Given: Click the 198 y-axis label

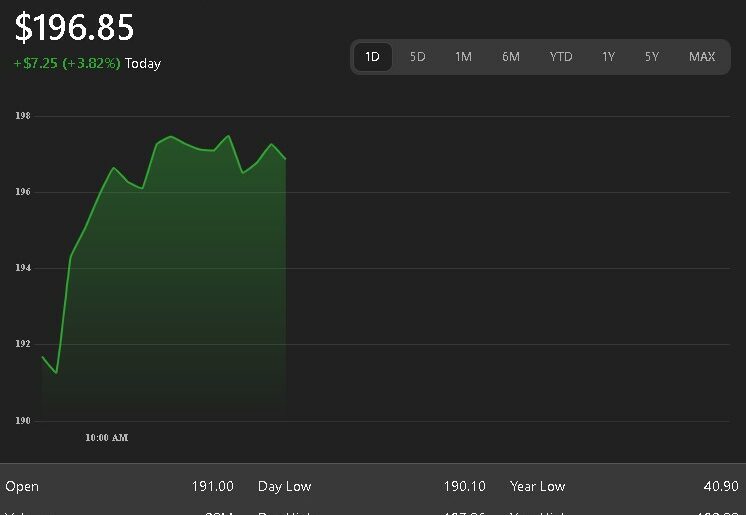Looking at the screenshot, I should coord(22,117).
